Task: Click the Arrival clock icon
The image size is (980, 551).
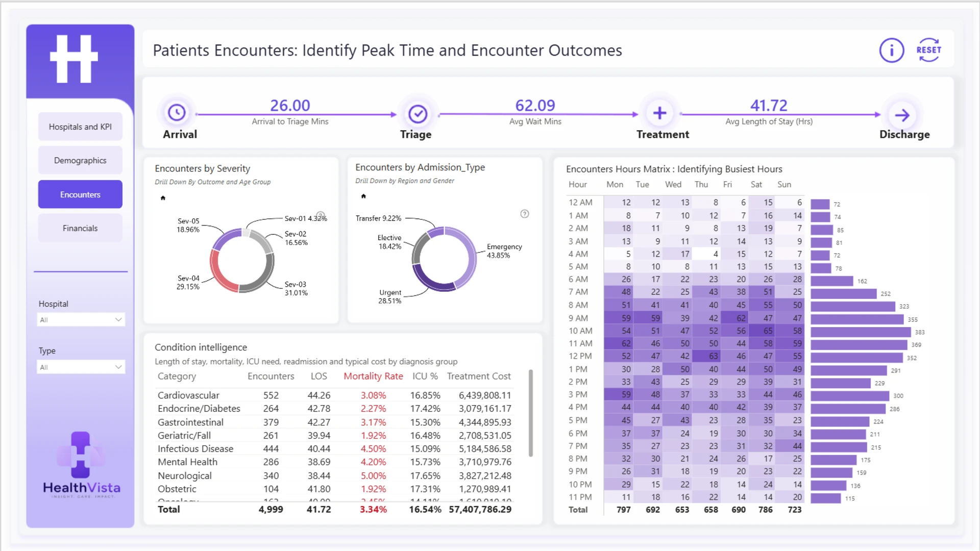Action: 177,113
